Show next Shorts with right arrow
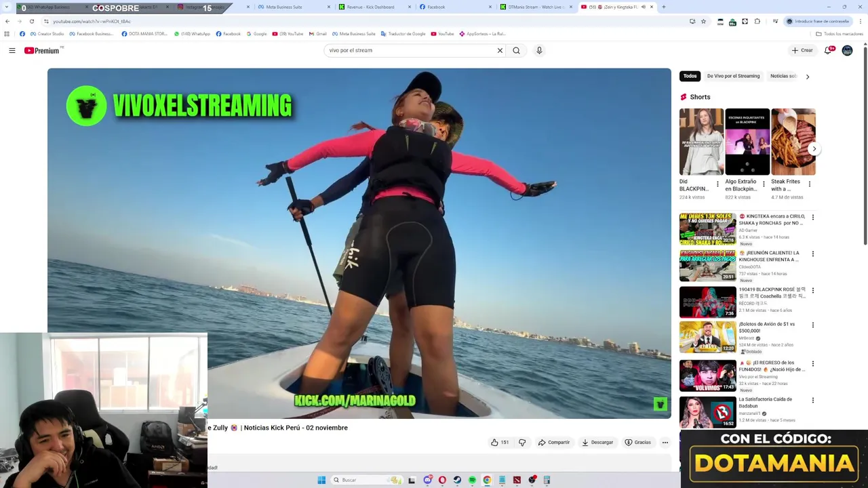868x488 pixels. pos(814,148)
